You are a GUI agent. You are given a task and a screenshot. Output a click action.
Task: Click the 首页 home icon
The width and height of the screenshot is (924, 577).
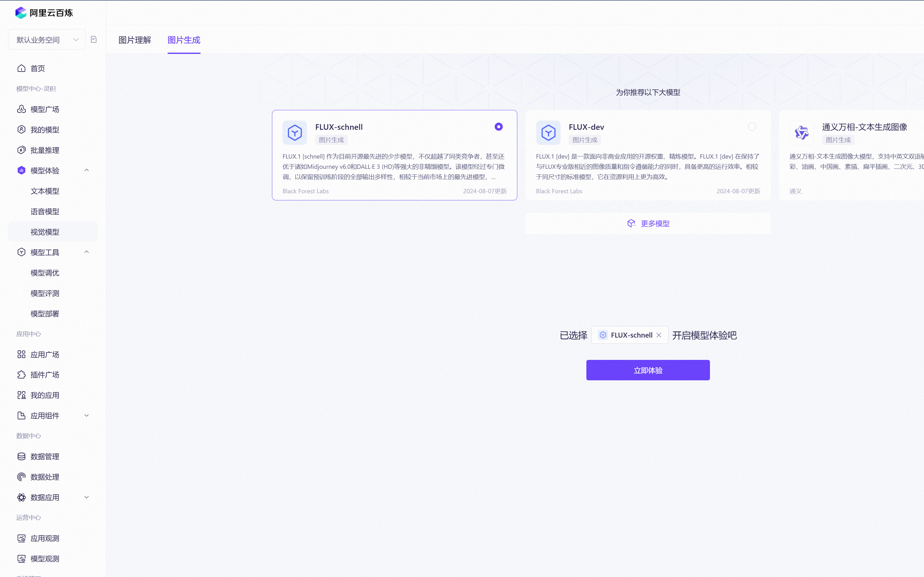(x=21, y=68)
